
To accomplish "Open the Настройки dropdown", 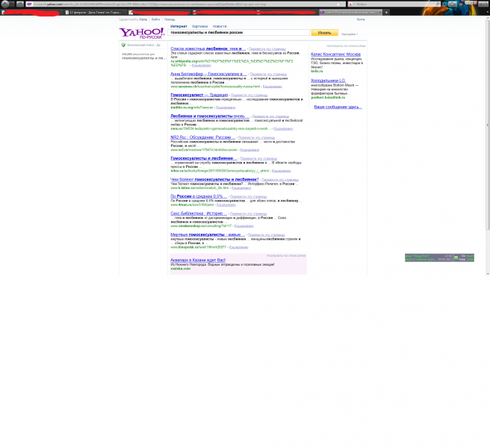I will tap(350, 34).
